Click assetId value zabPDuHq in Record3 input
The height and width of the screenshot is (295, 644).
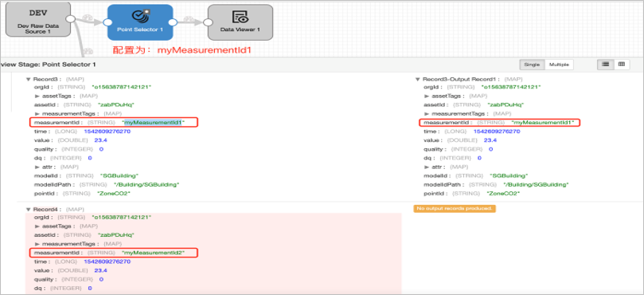(117, 104)
